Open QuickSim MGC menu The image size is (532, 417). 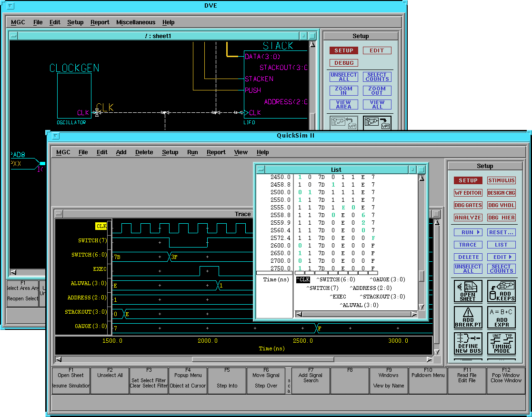[x=63, y=152]
